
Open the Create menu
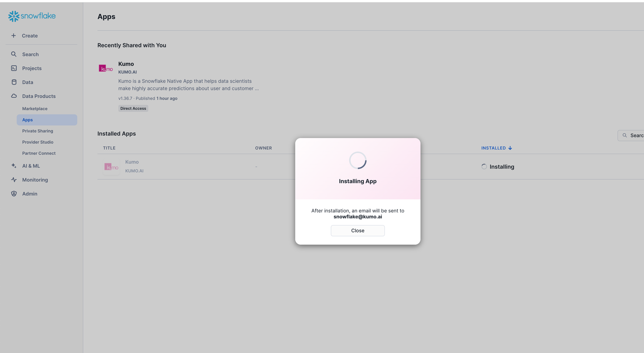(x=30, y=36)
